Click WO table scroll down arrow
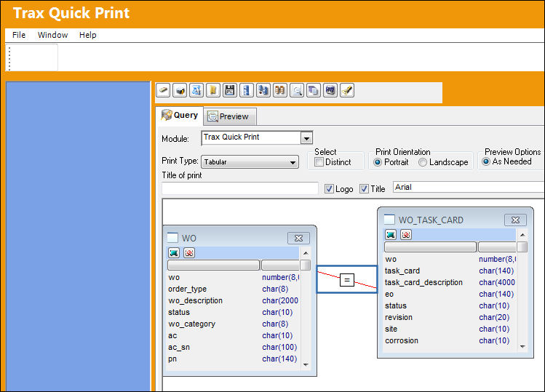Image resolution: width=545 pixels, height=392 pixels. [x=306, y=364]
